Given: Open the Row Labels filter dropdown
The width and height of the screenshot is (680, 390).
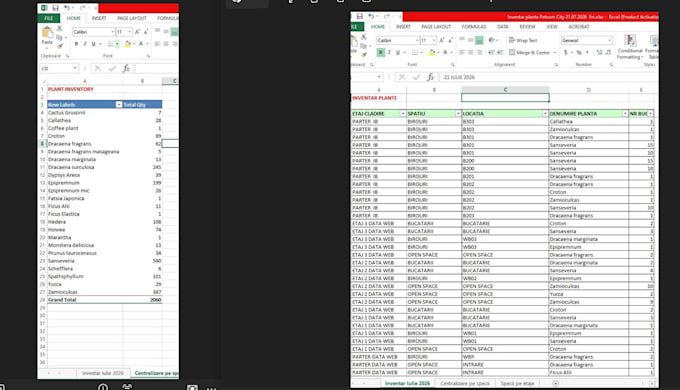Looking at the screenshot, I should coord(119,105).
